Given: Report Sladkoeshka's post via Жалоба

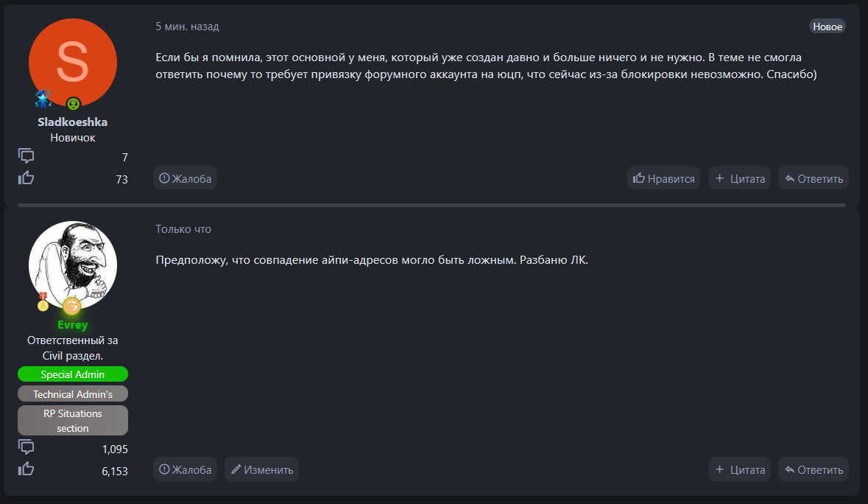Looking at the screenshot, I should 185,178.
